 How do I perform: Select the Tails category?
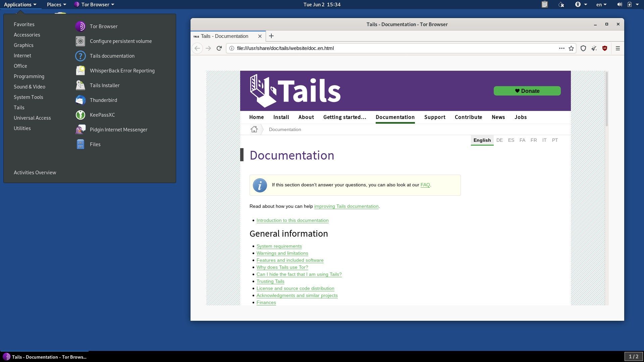click(x=19, y=108)
